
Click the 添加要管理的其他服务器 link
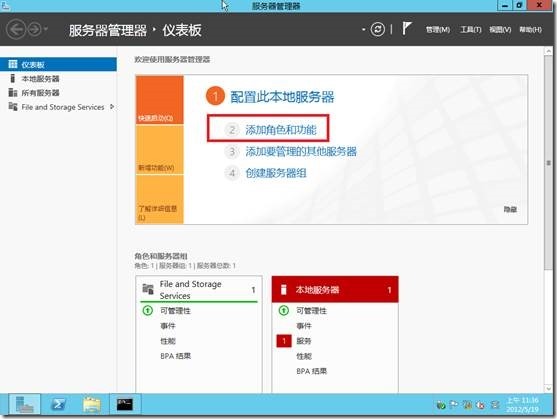[301, 152]
